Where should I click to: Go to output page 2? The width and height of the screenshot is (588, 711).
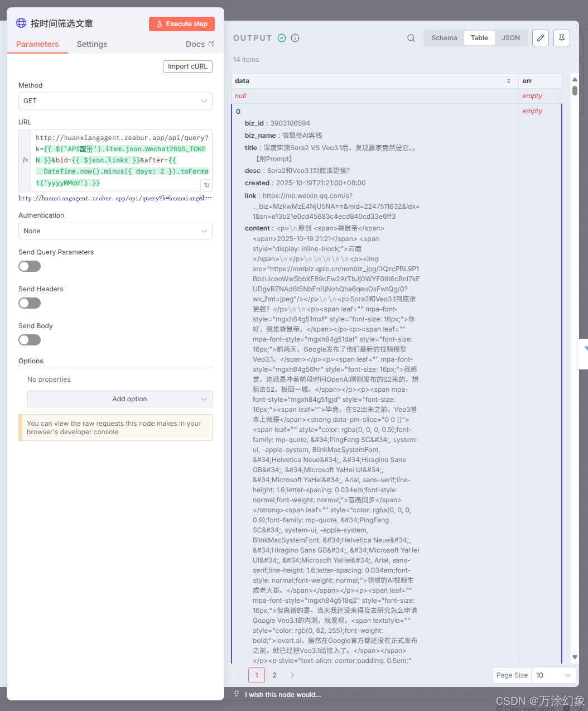pos(274,675)
